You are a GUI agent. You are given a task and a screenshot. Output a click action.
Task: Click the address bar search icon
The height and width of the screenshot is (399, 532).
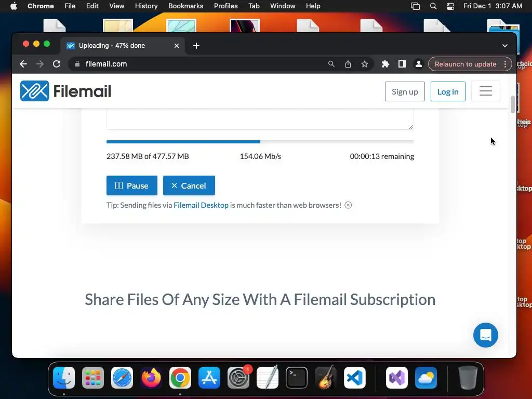pyautogui.click(x=331, y=64)
